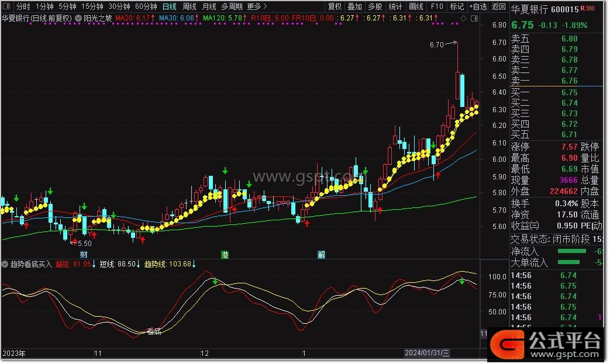Switch to 分时 intraday chart tab
Image resolution: width=610 pixels, height=364 pixels.
(x=23, y=6)
